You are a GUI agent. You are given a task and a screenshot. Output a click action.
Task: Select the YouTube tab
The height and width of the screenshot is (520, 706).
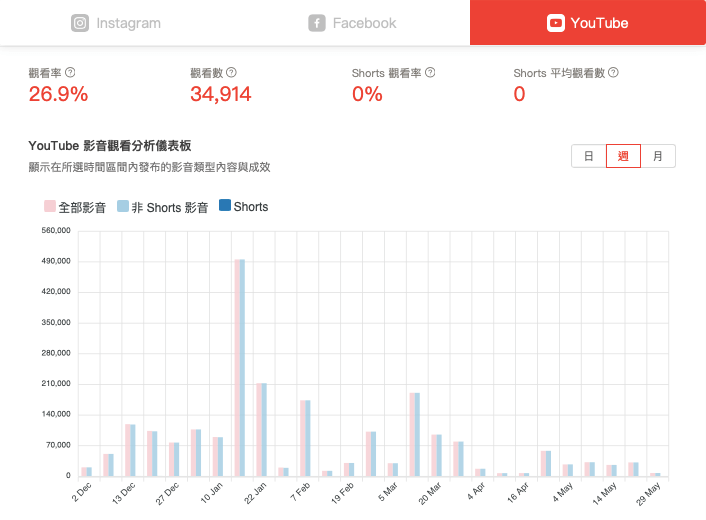pyautogui.click(x=588, y=23)
